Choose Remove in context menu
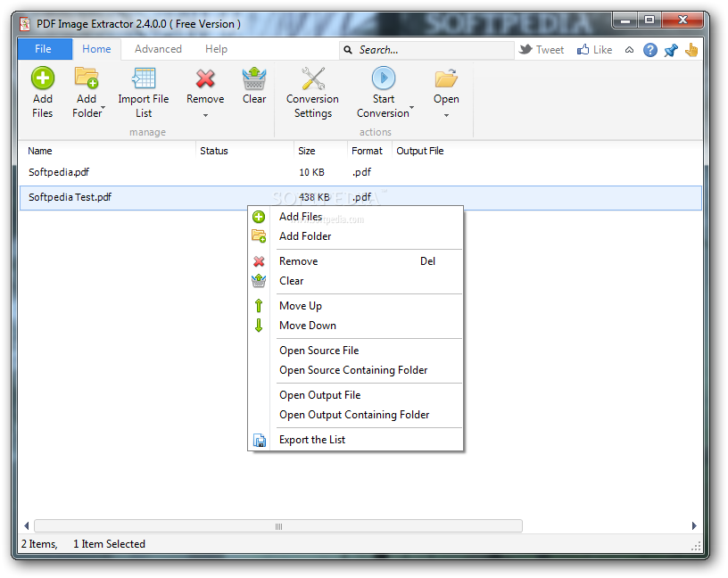This screenshot has height=578, width=728. click(356, 261)
